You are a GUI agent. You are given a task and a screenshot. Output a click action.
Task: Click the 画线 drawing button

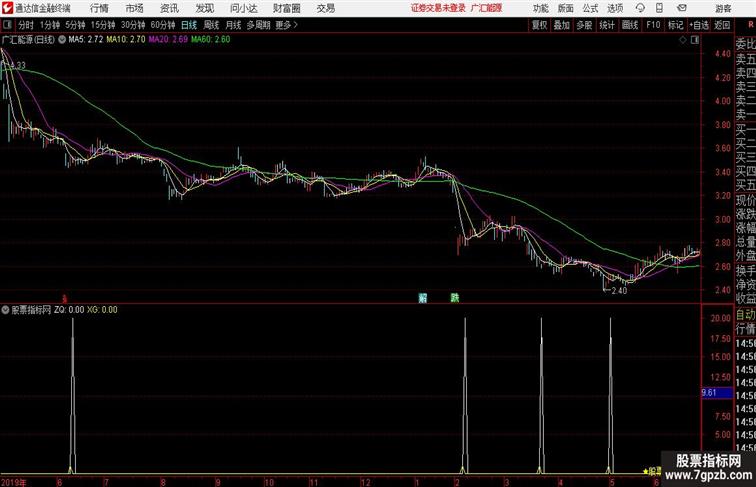coord(630,25)
